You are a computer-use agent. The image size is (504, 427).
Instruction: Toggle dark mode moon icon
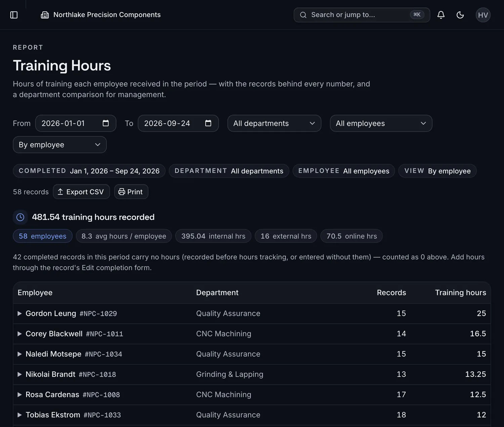pyautogui.click(x=460, y=15)
